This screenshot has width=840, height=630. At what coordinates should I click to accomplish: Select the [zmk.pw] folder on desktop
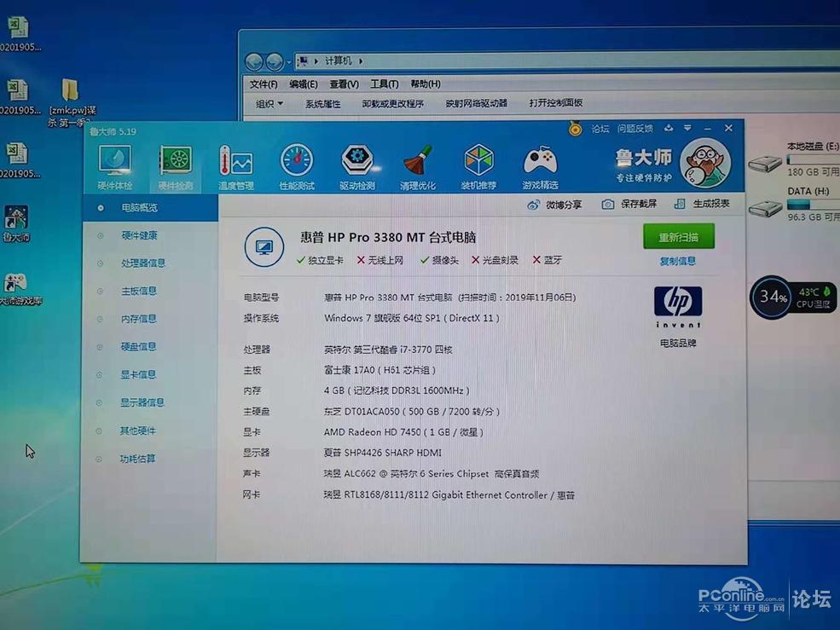point(71,103)
